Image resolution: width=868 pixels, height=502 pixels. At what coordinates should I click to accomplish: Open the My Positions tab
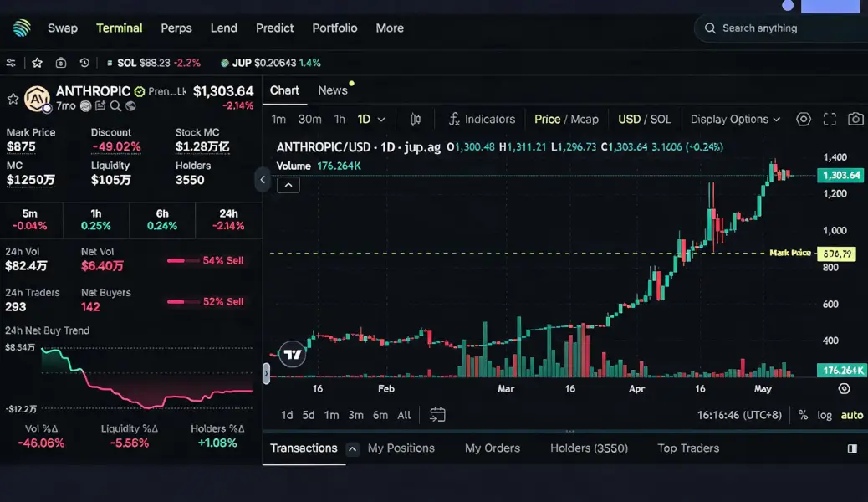click(401, 448)
